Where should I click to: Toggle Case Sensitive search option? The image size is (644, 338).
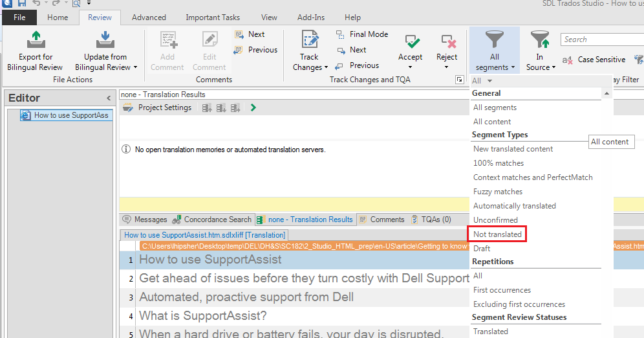(594, 60)
